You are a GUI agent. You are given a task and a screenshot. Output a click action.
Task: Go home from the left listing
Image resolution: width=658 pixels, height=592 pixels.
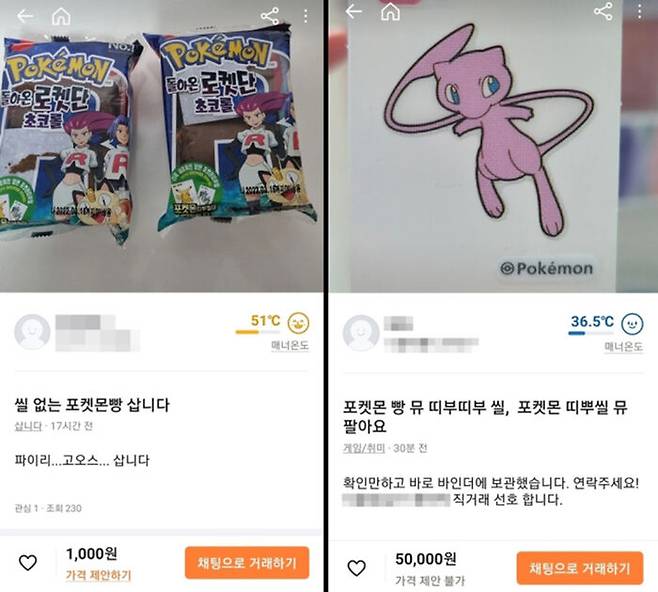click(x=61, y=17)
